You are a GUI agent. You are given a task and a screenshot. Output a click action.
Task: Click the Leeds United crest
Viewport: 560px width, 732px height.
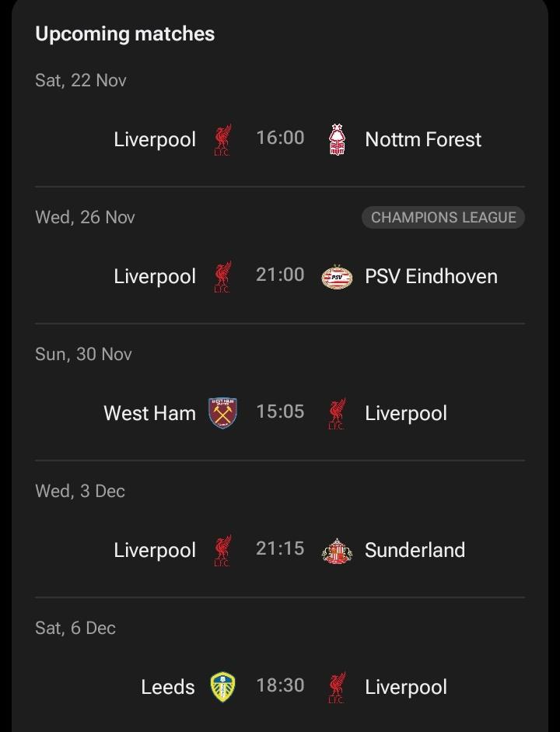pyautogui.click(x=223, y=687)
